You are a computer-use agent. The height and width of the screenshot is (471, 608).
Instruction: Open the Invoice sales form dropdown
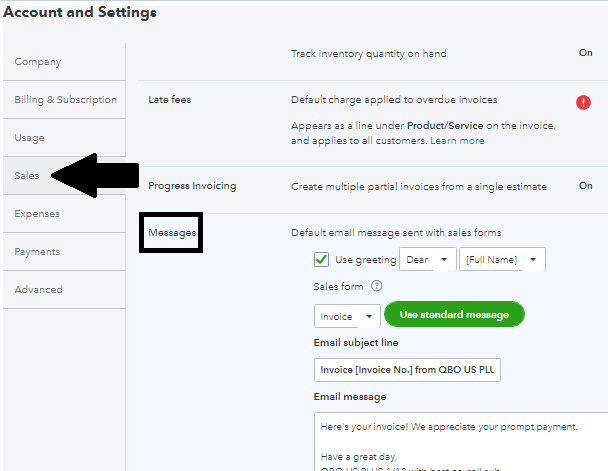(x=346, y=315)
